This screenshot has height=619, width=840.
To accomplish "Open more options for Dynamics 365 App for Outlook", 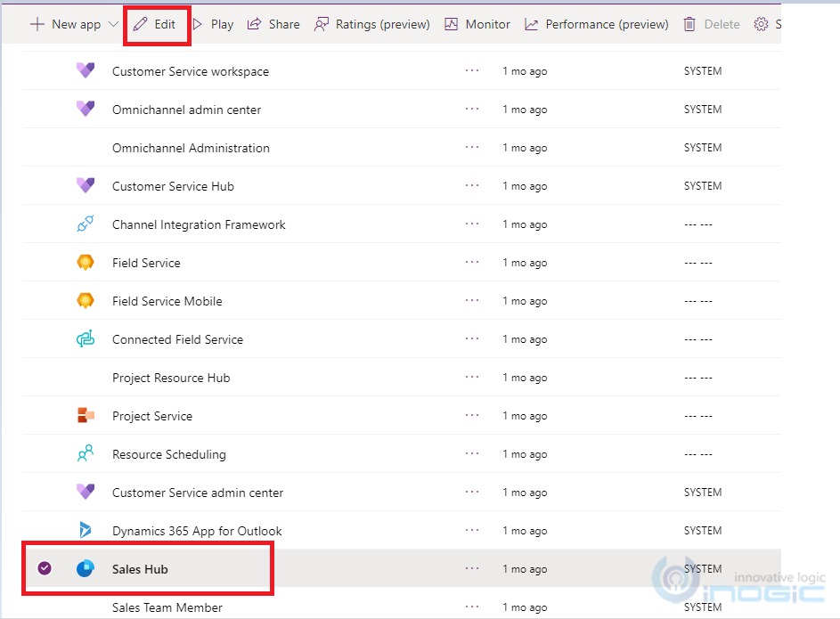I will coord(472,531).
